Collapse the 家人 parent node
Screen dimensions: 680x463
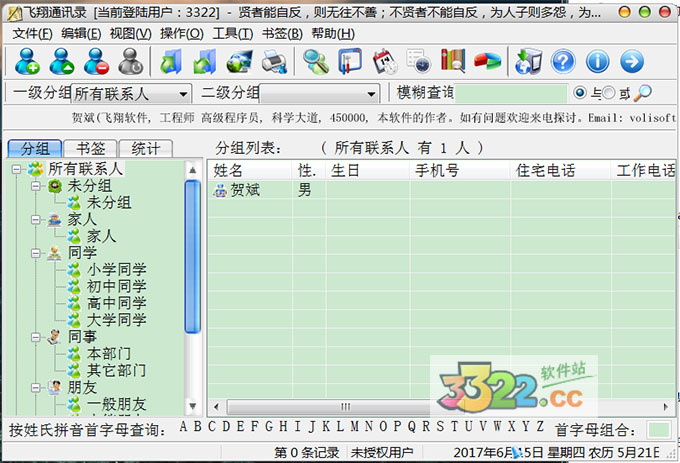pos(36,220)
